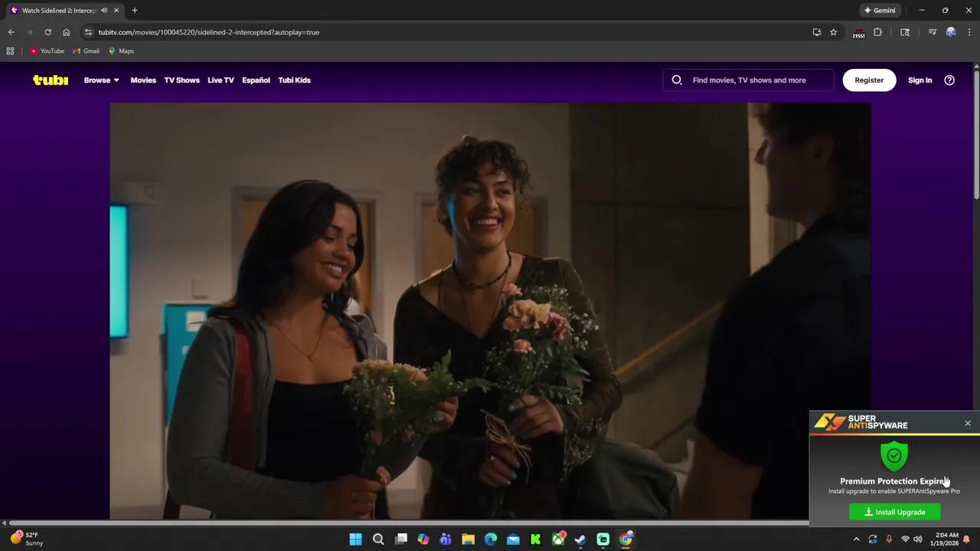Click the video player area

coord(490,311)
